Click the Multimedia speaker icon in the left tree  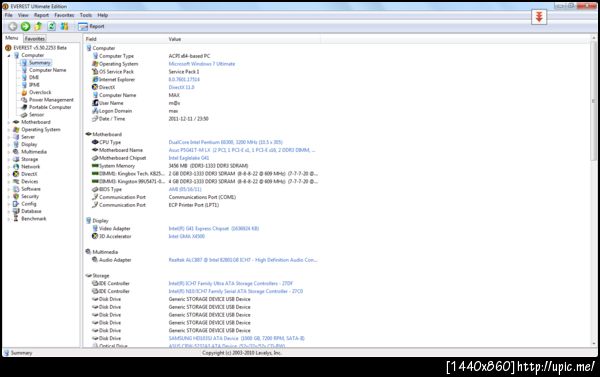[x=16, y=152]
